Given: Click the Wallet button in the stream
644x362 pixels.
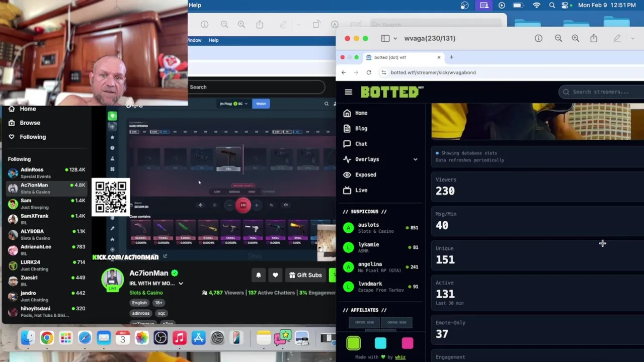Looking at the screenshot, I should [x=261, y=104].
